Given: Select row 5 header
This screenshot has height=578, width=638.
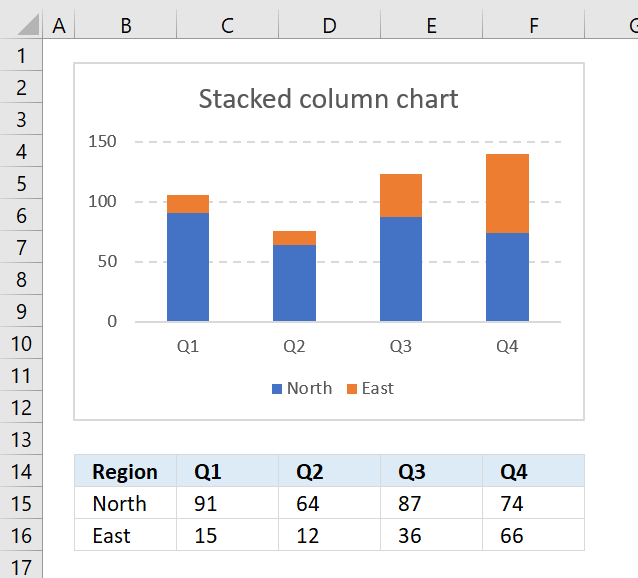Looking at the screenshot, I should click(x=21, y=183).
